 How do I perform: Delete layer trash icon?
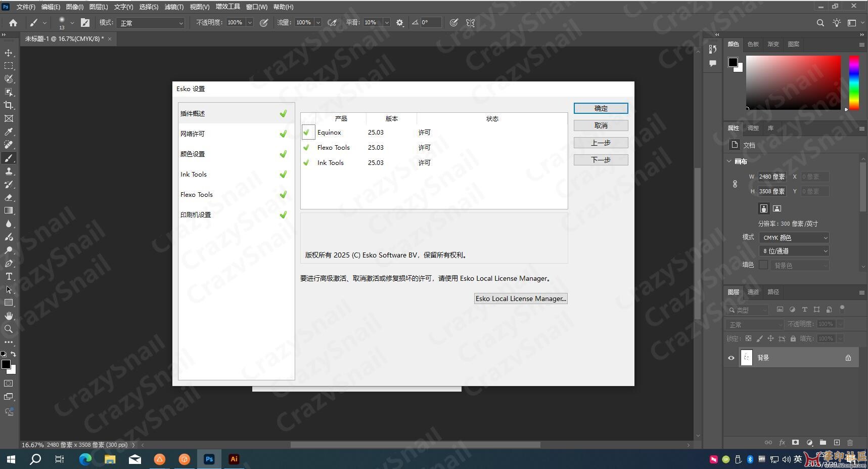pyautogui.click(x=850, y=443)
